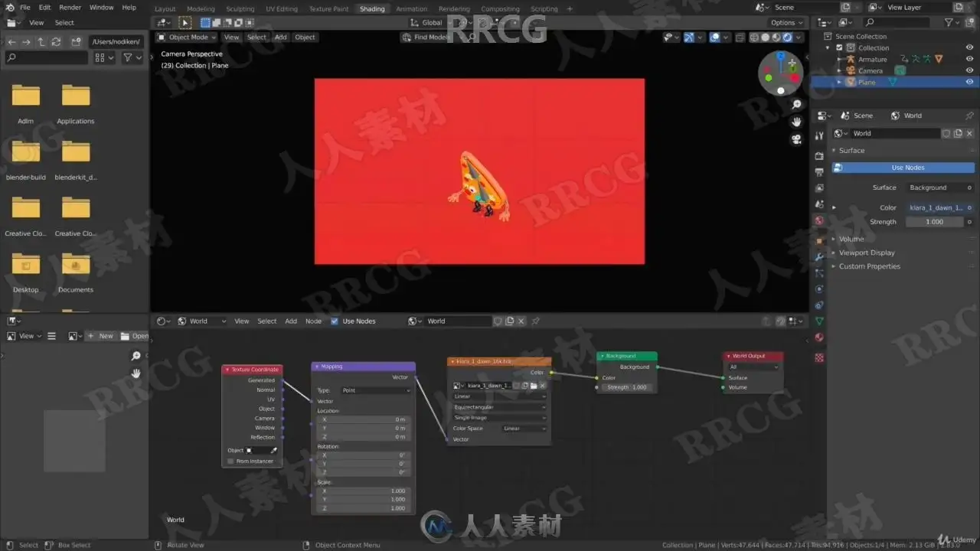The height and width of the screenshot is (551, 980).
Task: Switch to the Compositing workspace tab
Action: (500, 9)
